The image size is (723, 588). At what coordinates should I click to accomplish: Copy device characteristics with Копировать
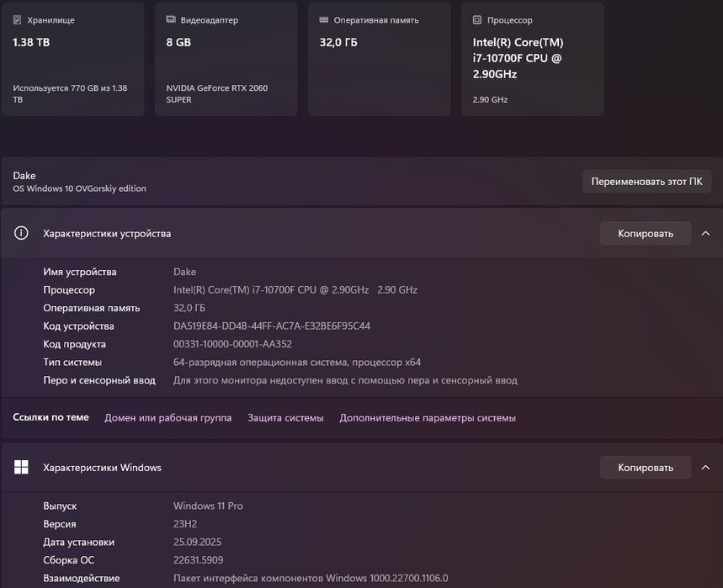(645, 233)
